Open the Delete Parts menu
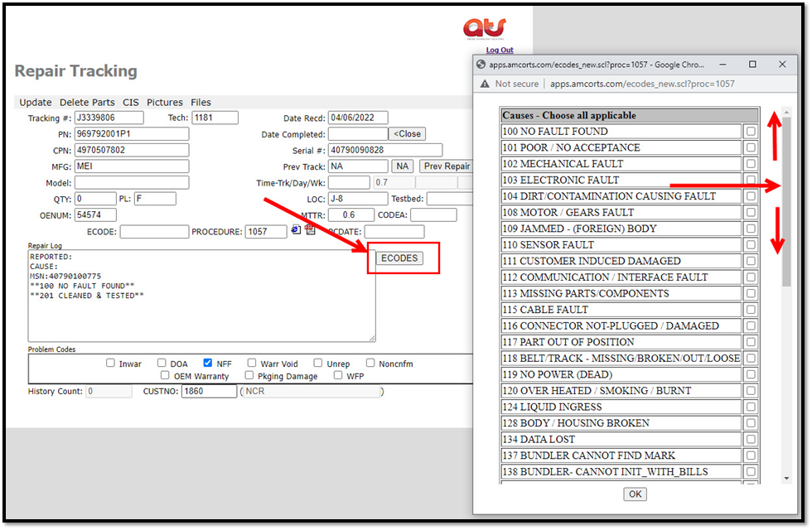Screen dimensions: 812x530 87,103
